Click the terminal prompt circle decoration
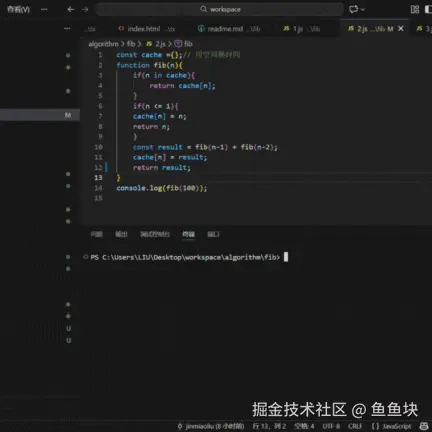432x432 pixels. (x=86, y=257)
